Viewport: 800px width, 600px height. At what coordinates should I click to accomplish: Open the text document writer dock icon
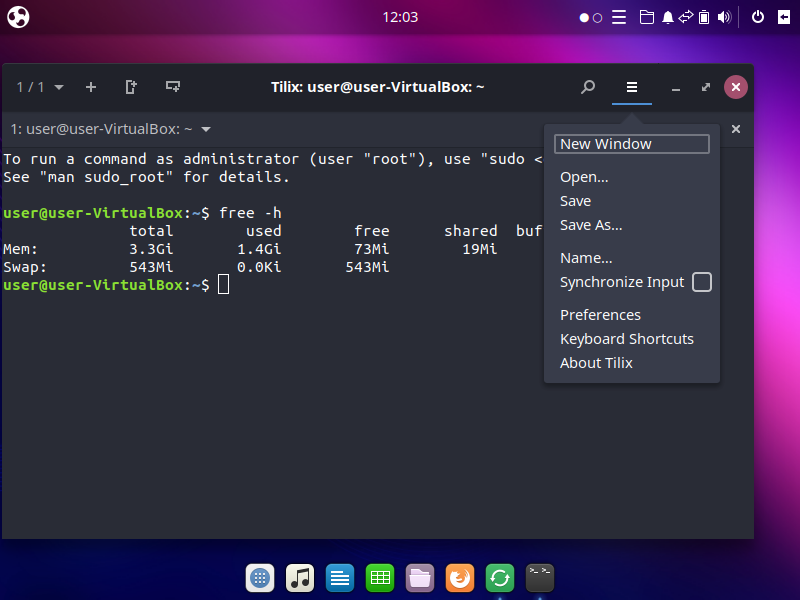(340, 578)
